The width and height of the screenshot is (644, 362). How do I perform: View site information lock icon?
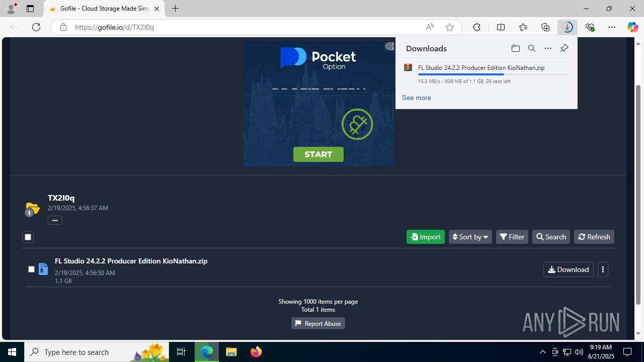click(63, 27)
